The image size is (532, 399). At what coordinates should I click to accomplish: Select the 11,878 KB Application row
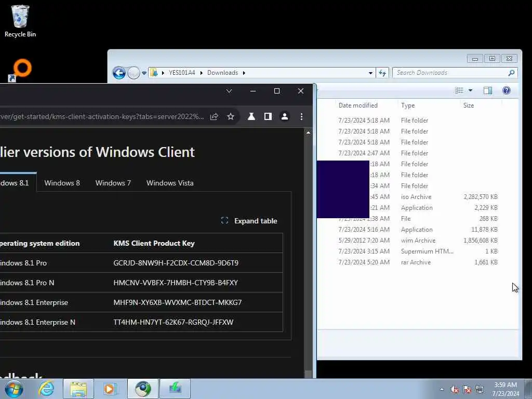coord(418,229)
